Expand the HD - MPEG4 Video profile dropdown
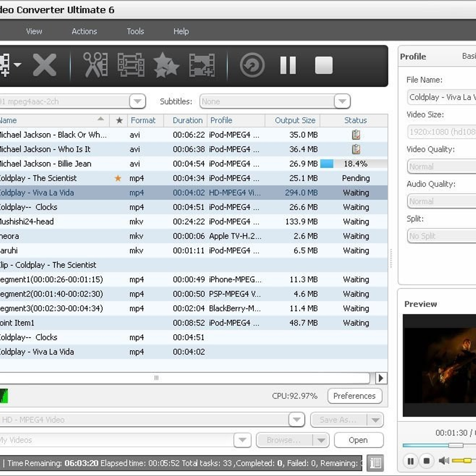476x476 pixels. 297,419
